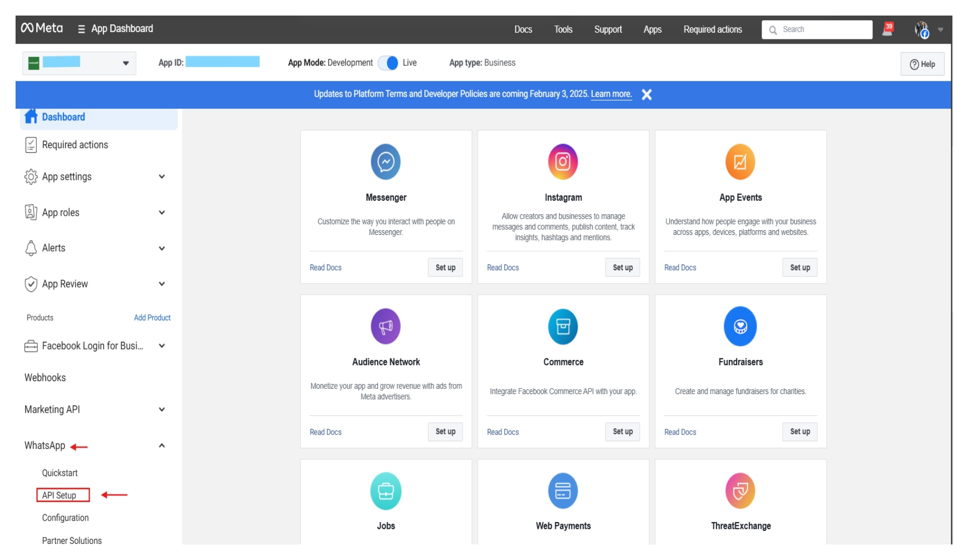Click the Dashboard home icon
This screenshot has height=560, width=968.
[x=31, y=117]
